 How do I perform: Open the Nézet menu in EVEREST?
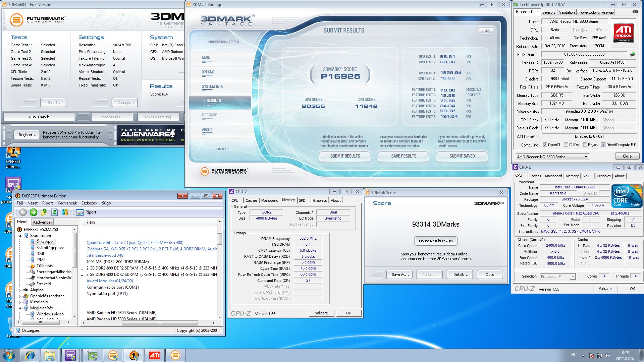coord(33,203)
